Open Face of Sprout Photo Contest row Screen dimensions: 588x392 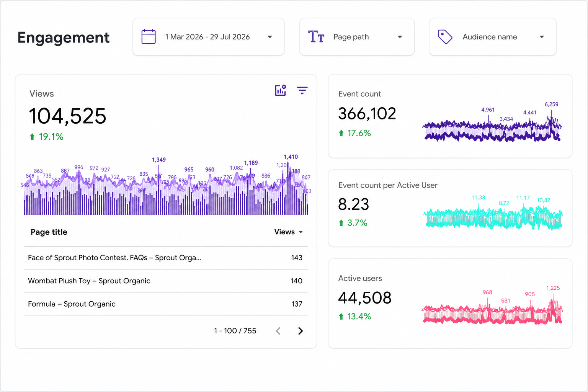coord(166,258)
